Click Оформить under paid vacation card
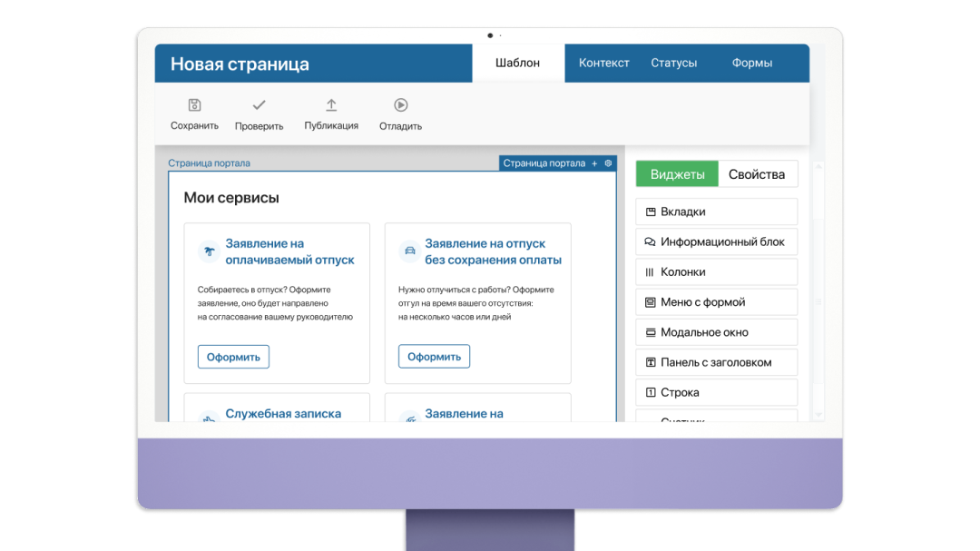The image size is (980, 551). pyautogui.click(x=233, y=357)
